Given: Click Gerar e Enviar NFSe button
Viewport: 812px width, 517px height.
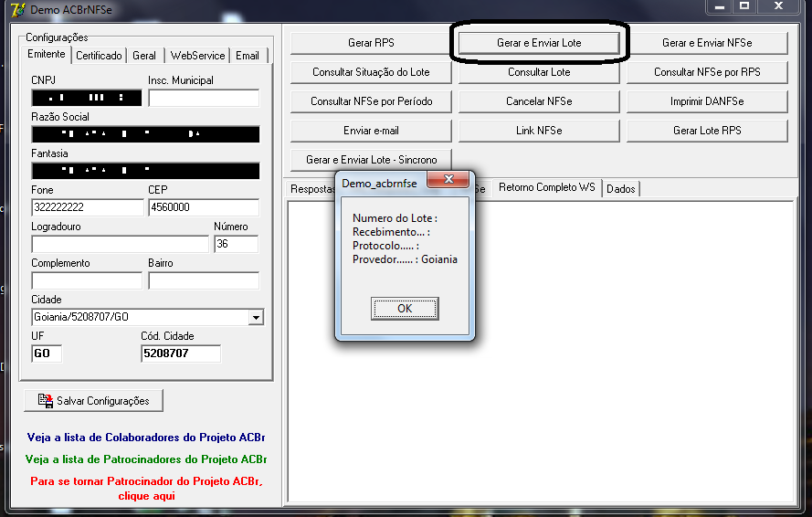Looking at the screenshot, I should (707, 43).
